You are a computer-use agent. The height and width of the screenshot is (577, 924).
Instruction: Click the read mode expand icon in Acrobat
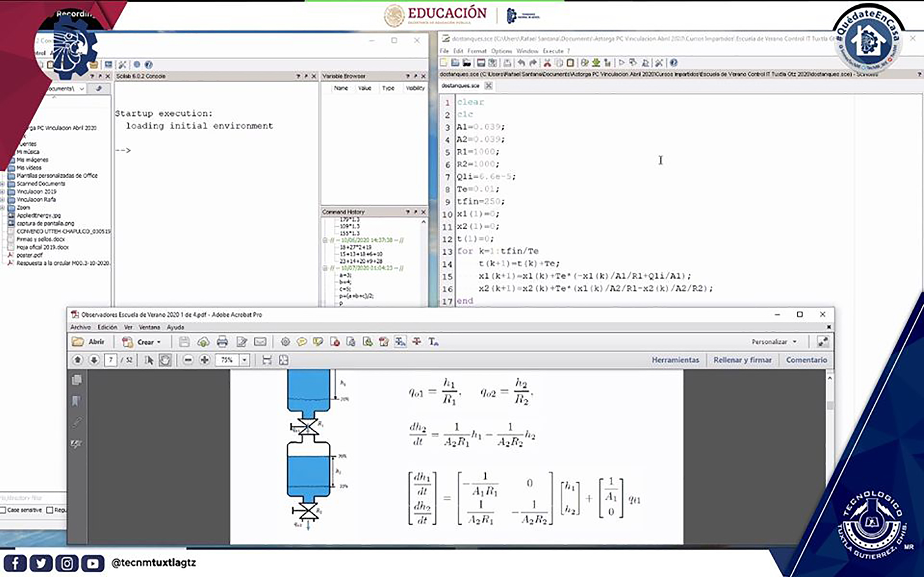pyautogui.click(x=822, y=342)
